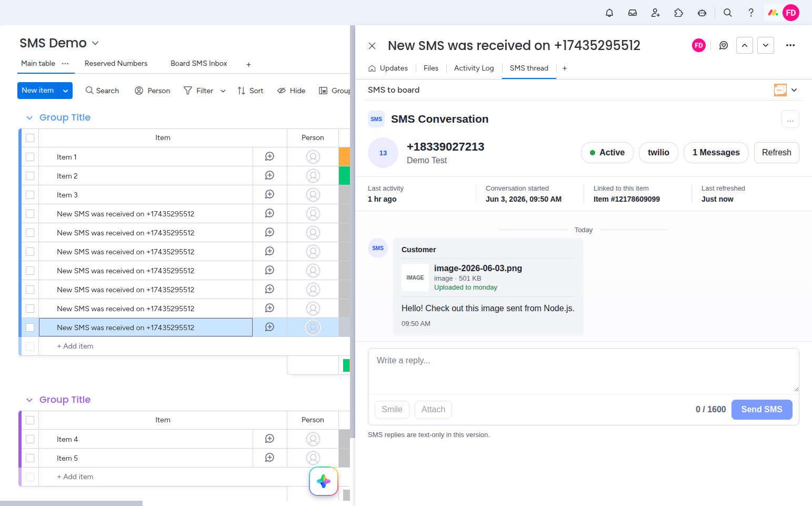Close the item side panel

[372, 46]
